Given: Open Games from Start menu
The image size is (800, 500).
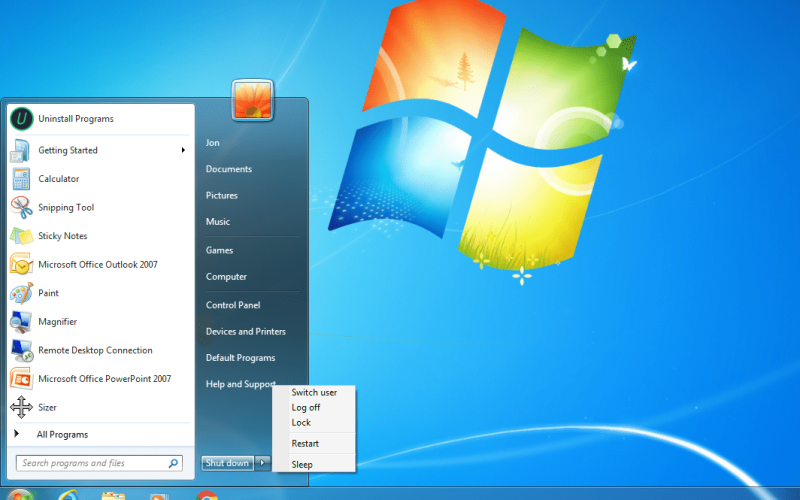Looking at the screenshot, I should click(219, 251).
